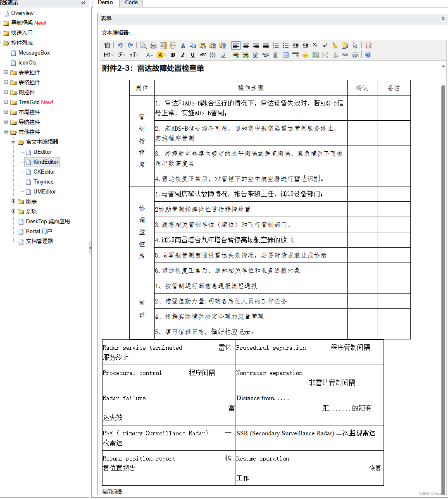Insert media video icon
448x499 pixels.
[266, 55]
